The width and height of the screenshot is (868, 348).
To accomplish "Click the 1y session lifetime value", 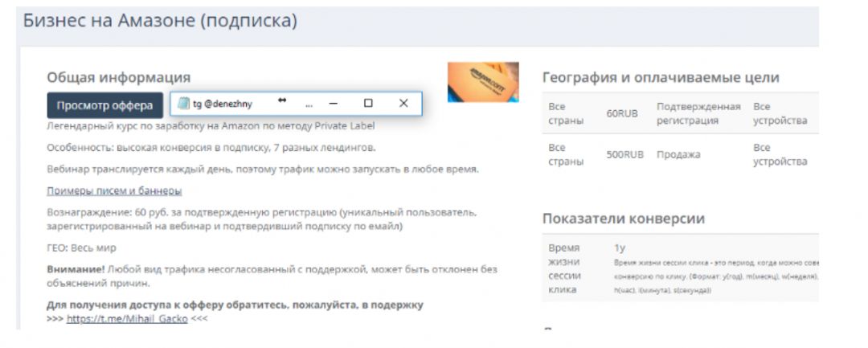I will (x=620, y=248).
